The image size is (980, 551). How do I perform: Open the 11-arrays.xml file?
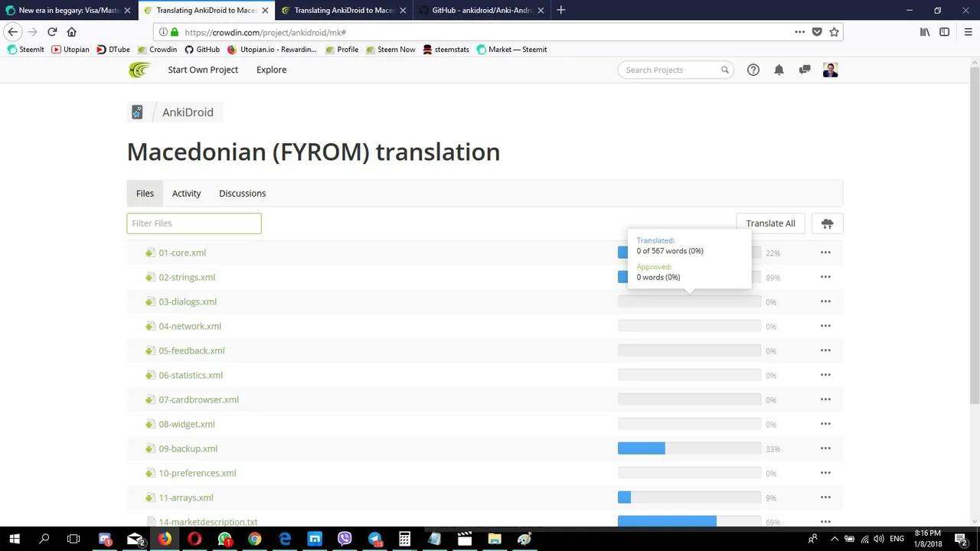186,497
